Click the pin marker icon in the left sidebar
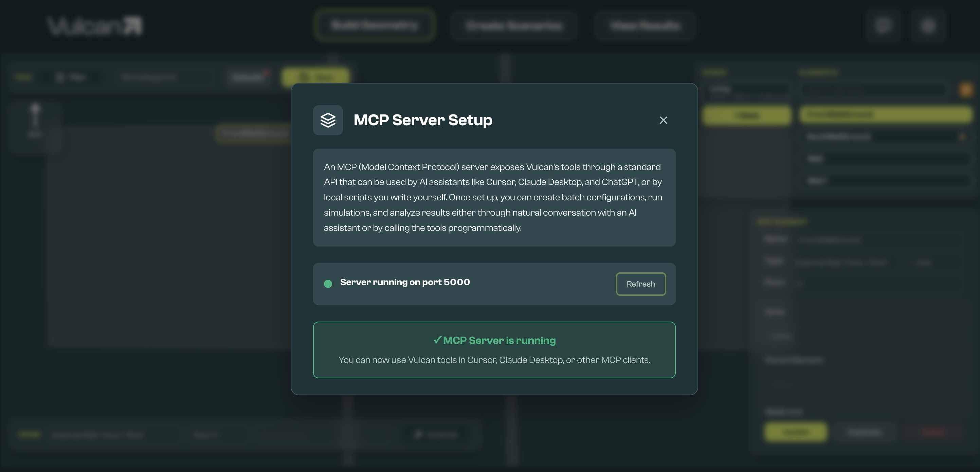 tap(35, 114)
